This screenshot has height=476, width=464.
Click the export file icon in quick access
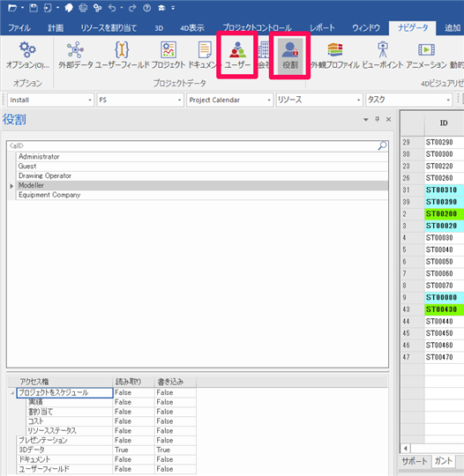tap(48, 8)
